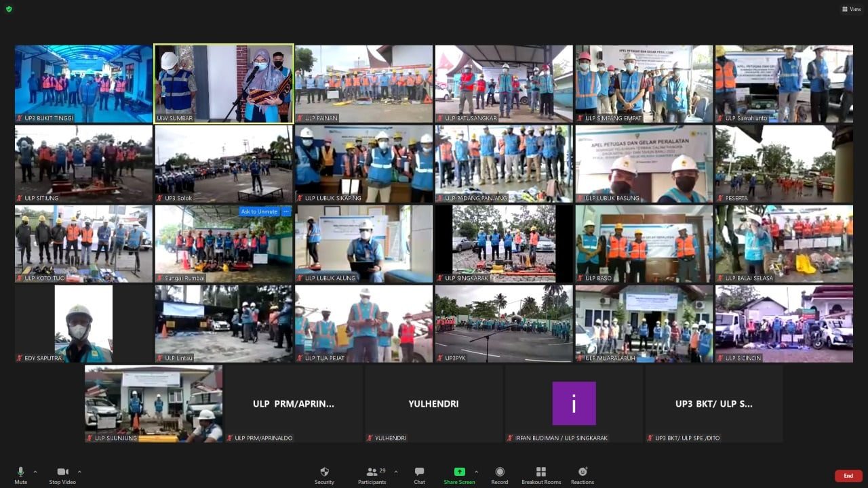The width and height of the screenshot is (868, 488).
Task: Stop the video camera
Action: point(63,475)
